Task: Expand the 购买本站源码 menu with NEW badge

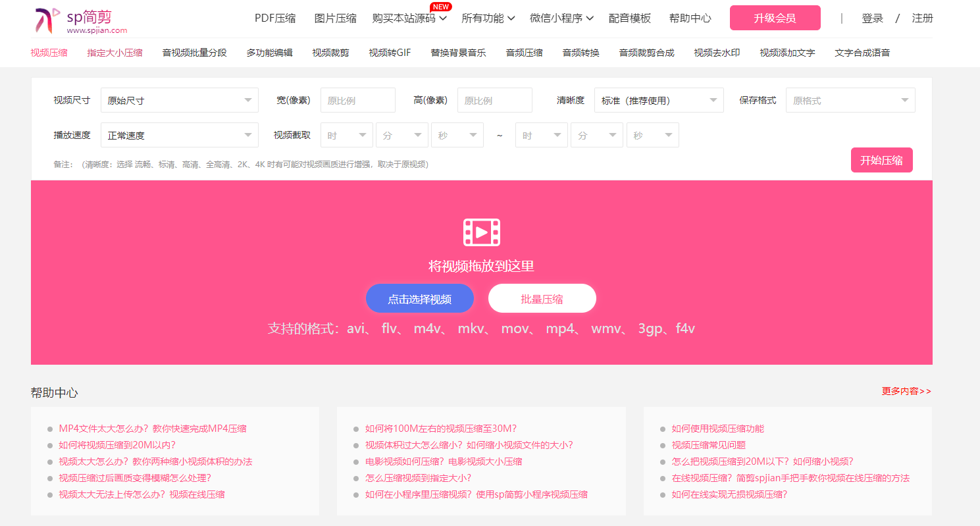Action: 407,18
